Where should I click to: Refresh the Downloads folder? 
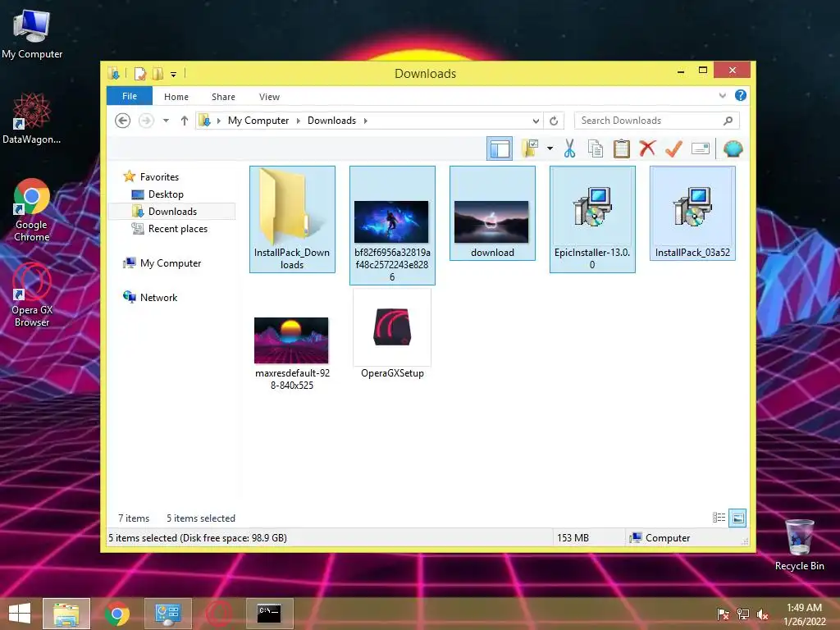554,121
